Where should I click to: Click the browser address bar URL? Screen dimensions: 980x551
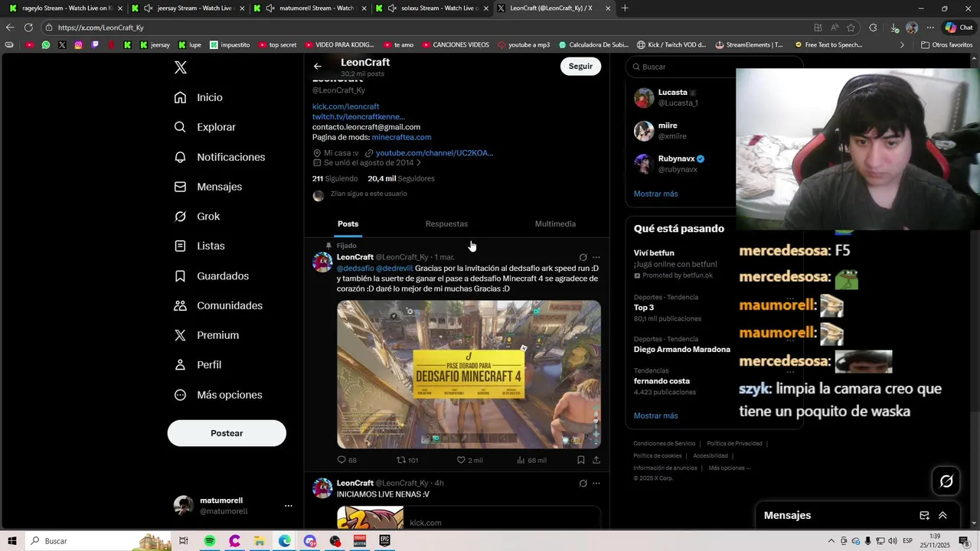[101, 28]
